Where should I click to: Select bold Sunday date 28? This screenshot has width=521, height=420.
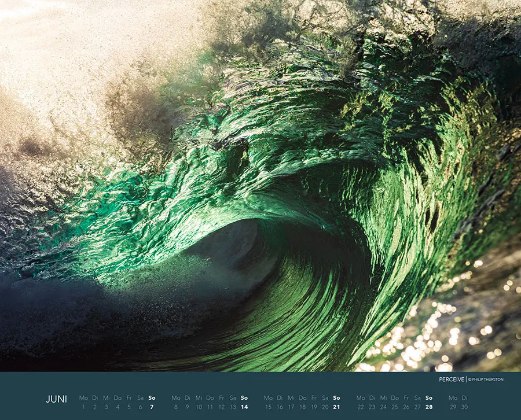pos(429,407)
